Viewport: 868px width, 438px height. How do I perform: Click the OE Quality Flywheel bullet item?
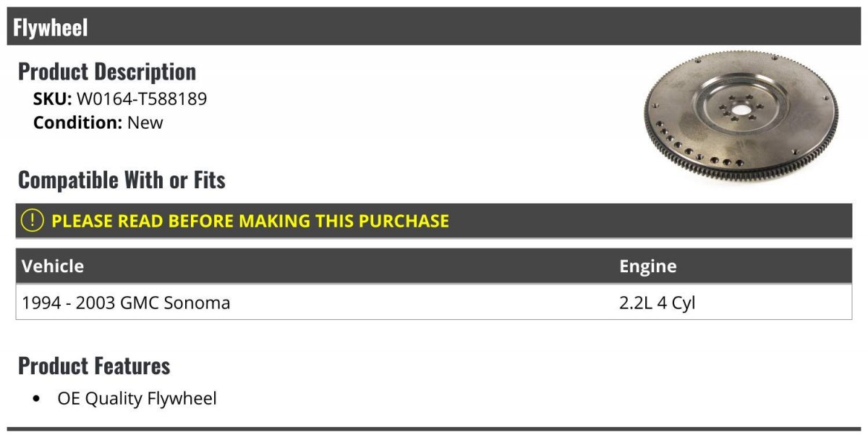(137, 398)
